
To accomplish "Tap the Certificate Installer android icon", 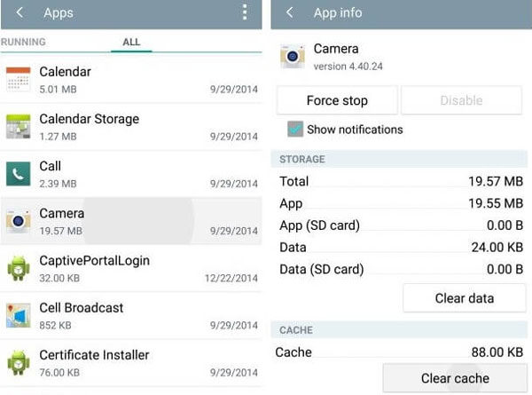I will point(19,362).
